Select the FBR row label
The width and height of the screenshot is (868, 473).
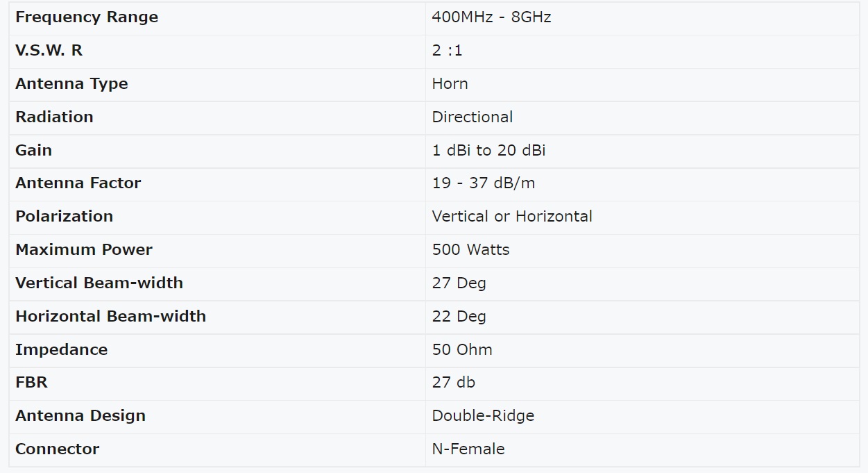point(31,382)
